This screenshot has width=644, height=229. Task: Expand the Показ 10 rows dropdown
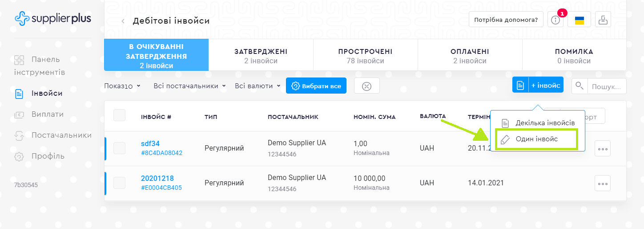(x=122, y=86)
